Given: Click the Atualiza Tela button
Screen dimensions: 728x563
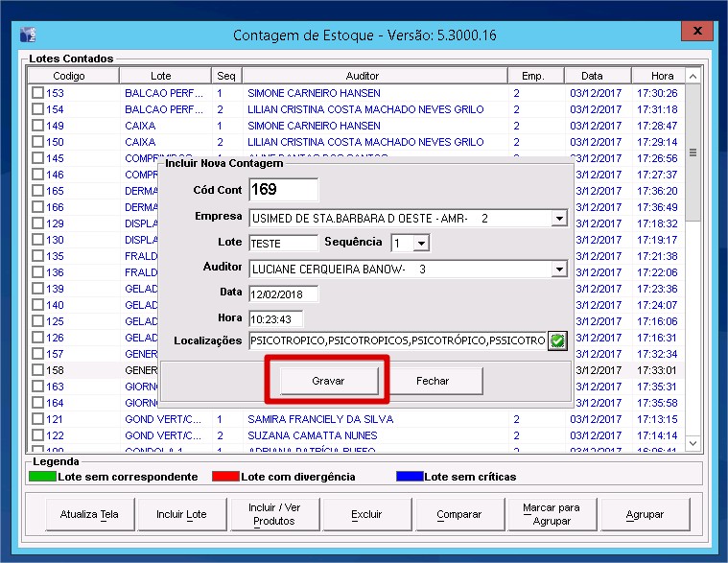Looking at the screenshot, I should tap(89, 514).
